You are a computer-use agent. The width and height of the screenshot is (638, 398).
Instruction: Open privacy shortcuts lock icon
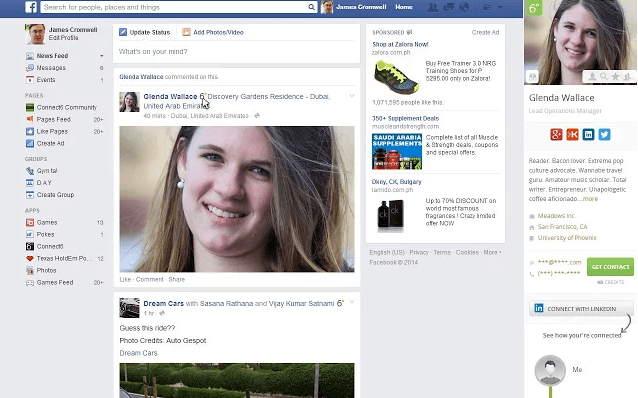click(x=486, y=7)
